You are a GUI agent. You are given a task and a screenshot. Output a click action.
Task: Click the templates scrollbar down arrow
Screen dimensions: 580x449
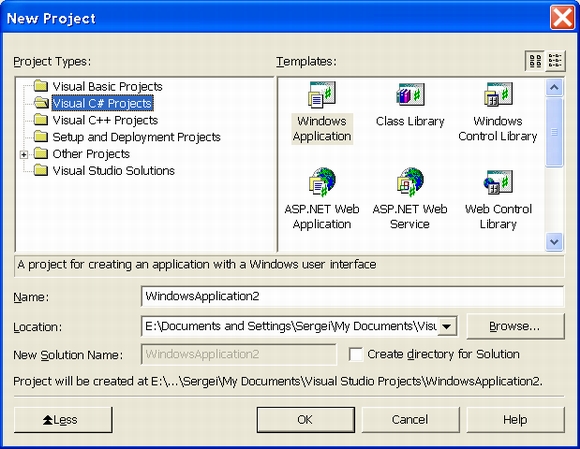pyautogui.click(x=554, y=242)
